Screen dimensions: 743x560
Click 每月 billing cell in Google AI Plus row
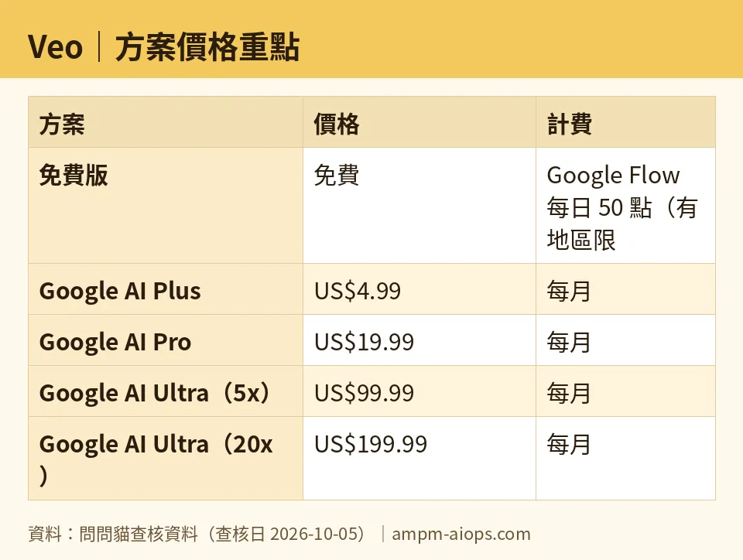click(x=625, y=289)
